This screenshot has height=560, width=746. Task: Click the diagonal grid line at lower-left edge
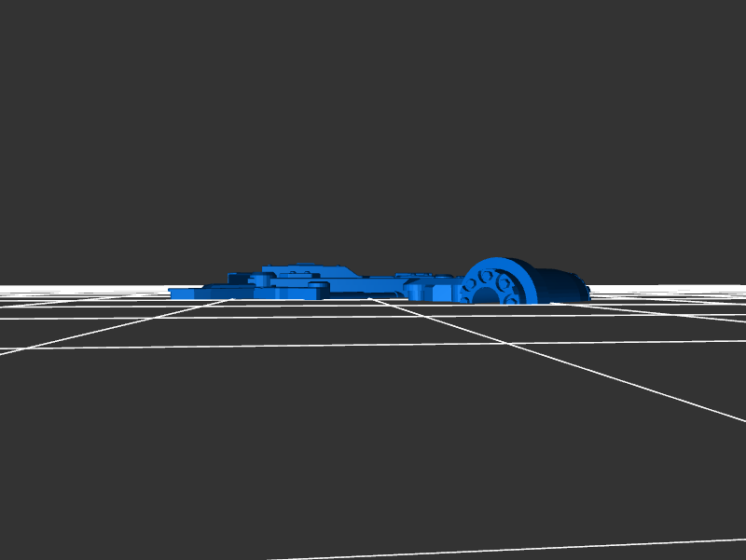pos(28,347)
